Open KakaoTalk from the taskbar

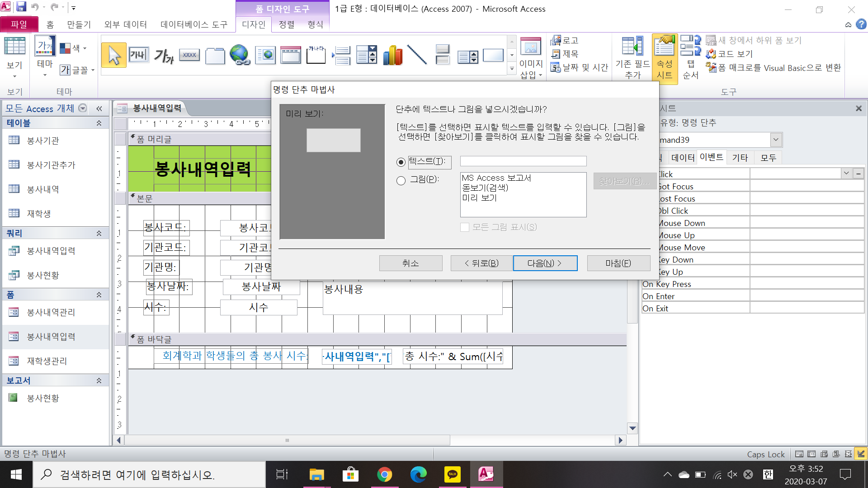pos(452,474)
